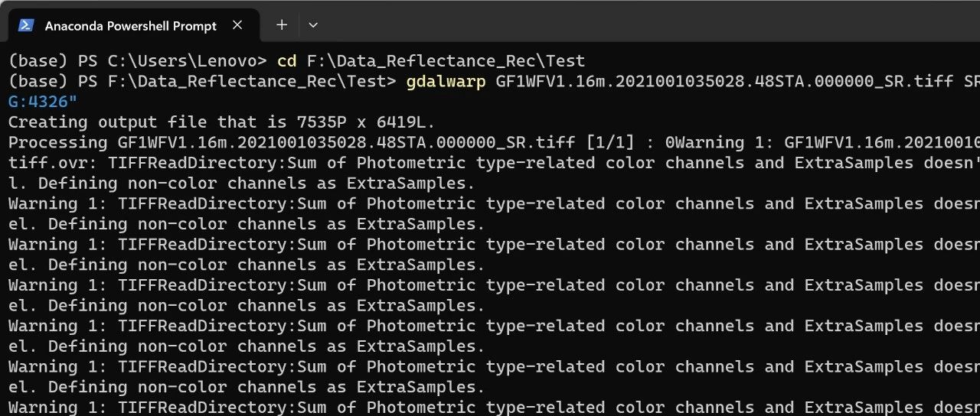Select the Anaconda Powershell Prompt tab title
This screenshot has width=980, height=416.
[130, 26]
